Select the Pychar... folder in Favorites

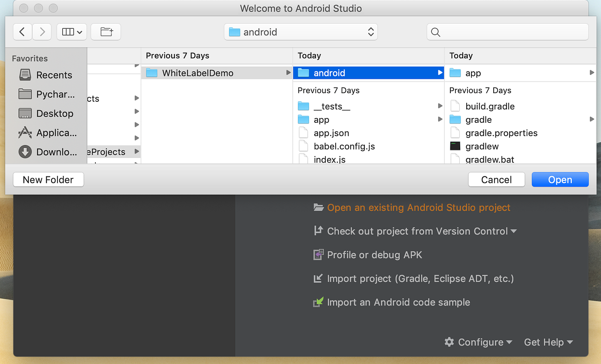46,94
